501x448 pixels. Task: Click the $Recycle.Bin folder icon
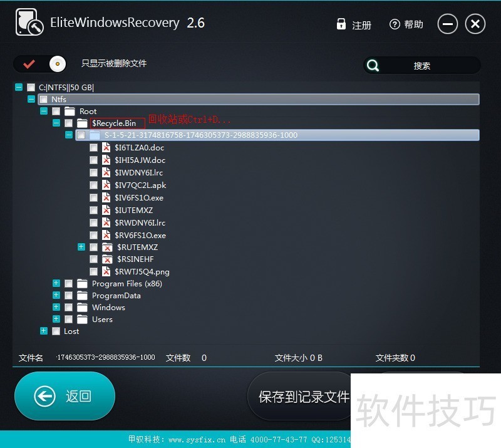click(82, 123)
